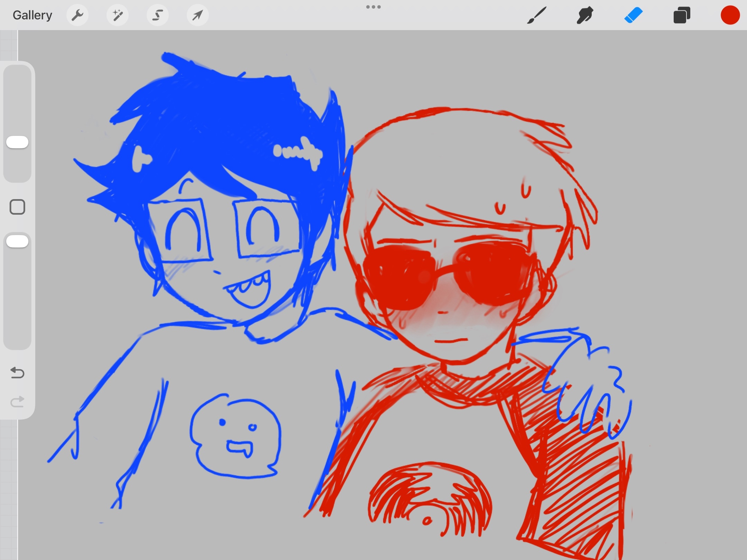This screenshot has width=747, height=560.
Task: Open the Actions wrench menu
Action: click(77, 15)
